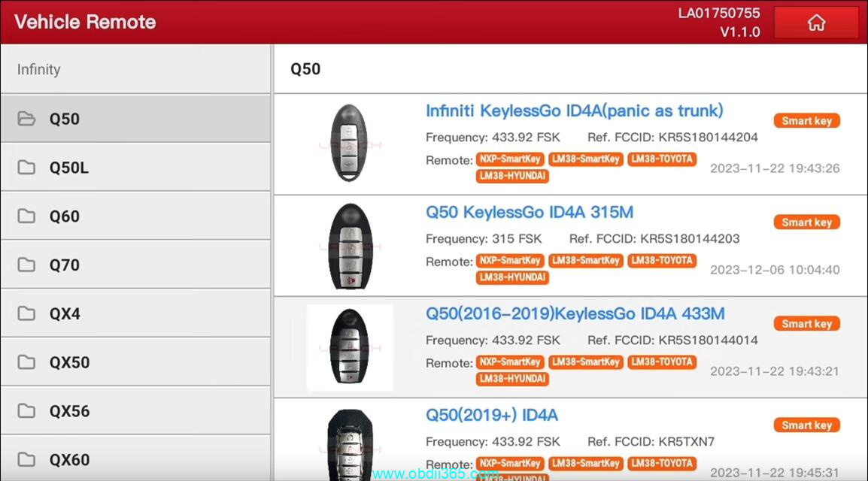Click Smart key badge on Q50(2019+) row
Viewport: 868px width, 481px height.
[806, 425]
